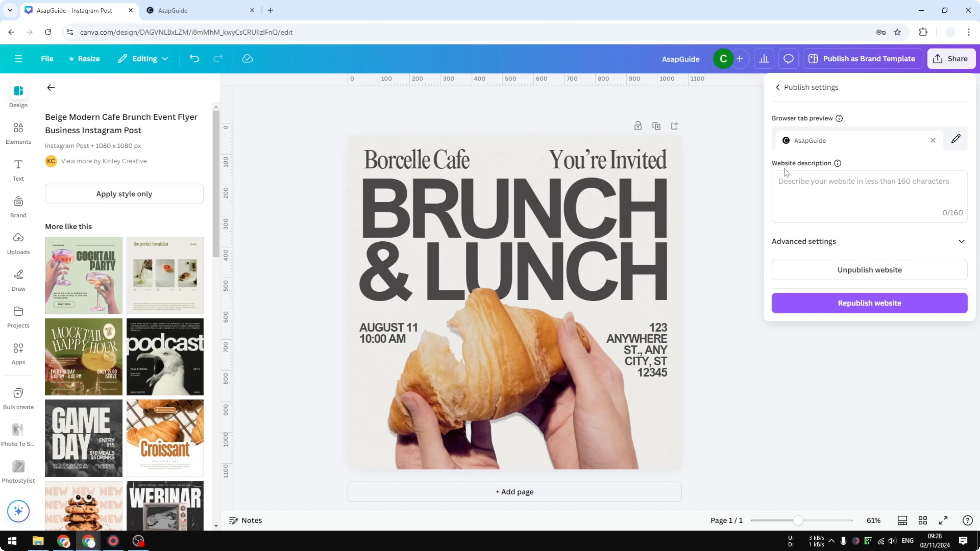
Task: Open the Apps panel
Action: (18, 353)
